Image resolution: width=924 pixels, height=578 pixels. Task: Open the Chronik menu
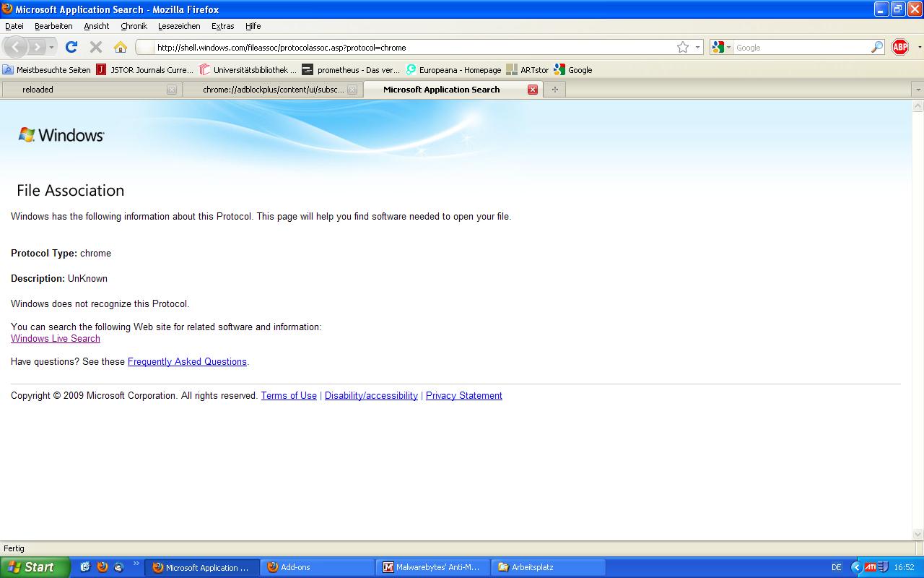pyautogui.click(x=134, y=26)
